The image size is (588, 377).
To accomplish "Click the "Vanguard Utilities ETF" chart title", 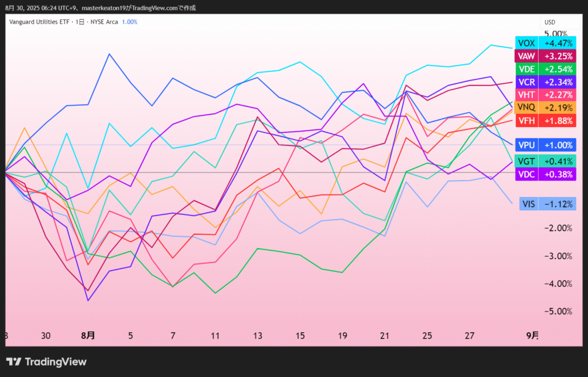I will (39, 22).
